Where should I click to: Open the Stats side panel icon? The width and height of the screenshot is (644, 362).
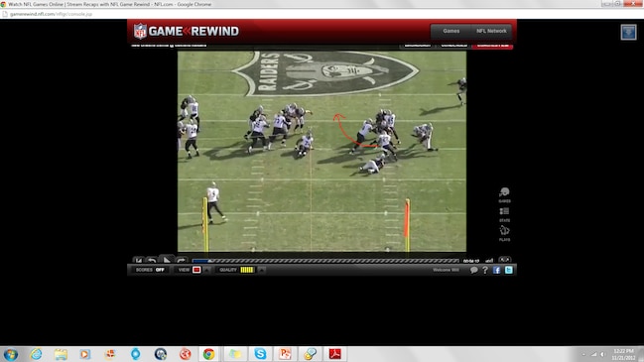tap(504, 214)
